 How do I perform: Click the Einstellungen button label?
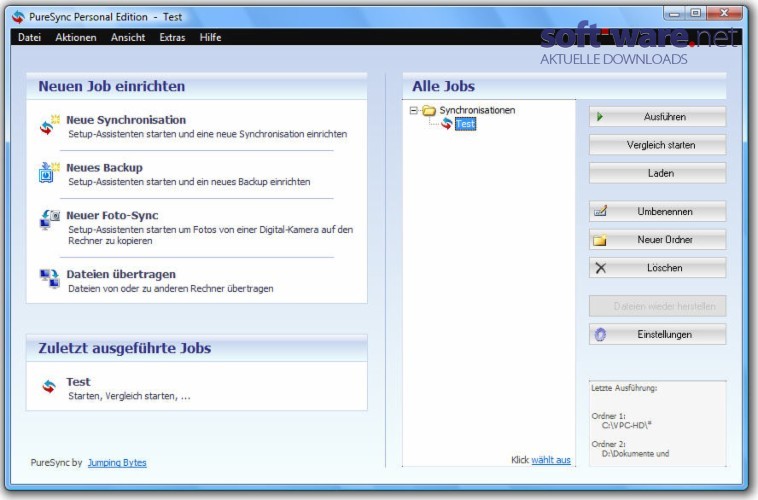665,335
